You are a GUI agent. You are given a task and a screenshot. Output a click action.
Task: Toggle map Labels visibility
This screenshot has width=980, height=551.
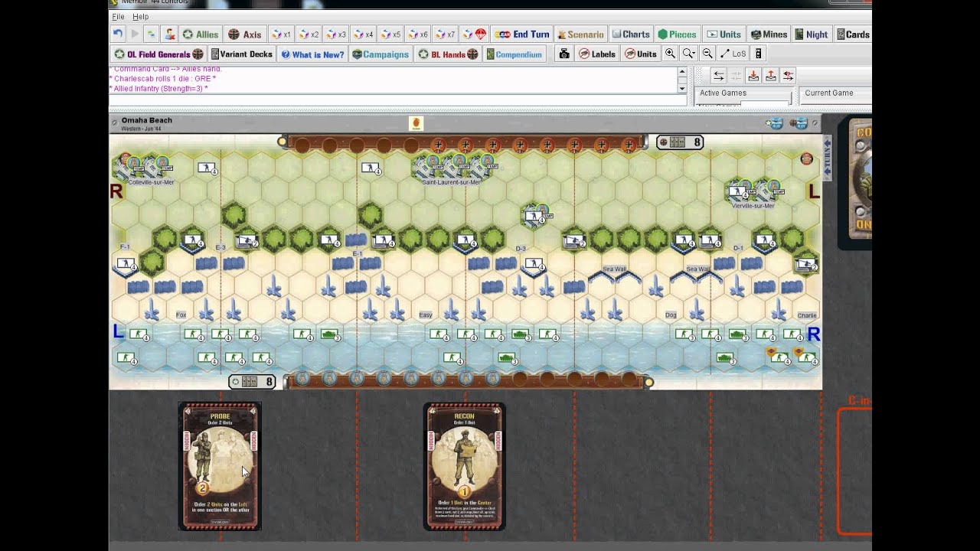[x=597, y=54]
